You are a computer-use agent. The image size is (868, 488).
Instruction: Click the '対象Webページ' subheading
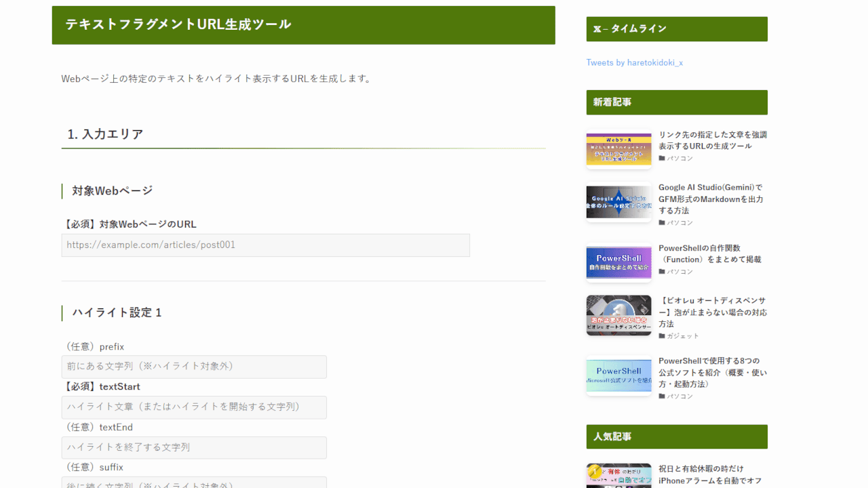coord(113,191)
